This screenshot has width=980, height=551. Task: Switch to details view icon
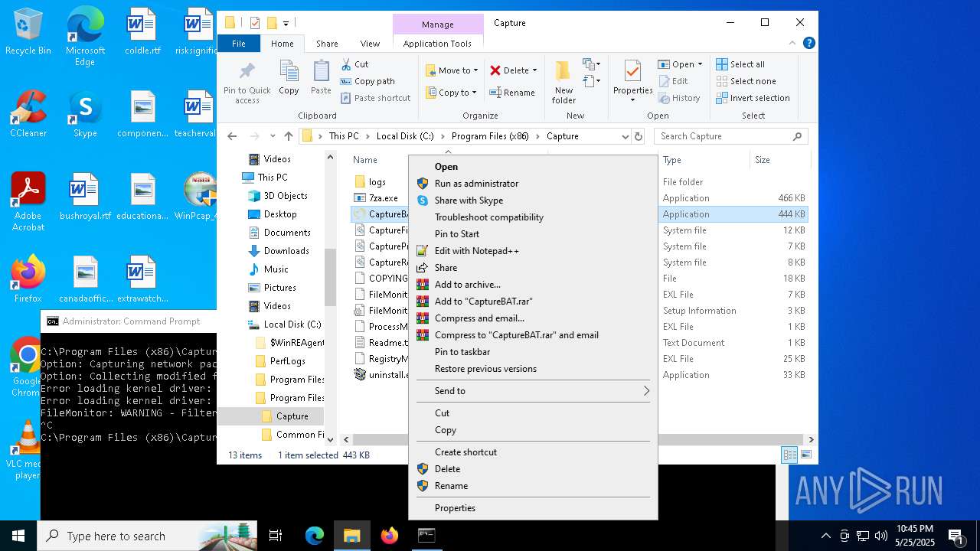coord(789,455)
